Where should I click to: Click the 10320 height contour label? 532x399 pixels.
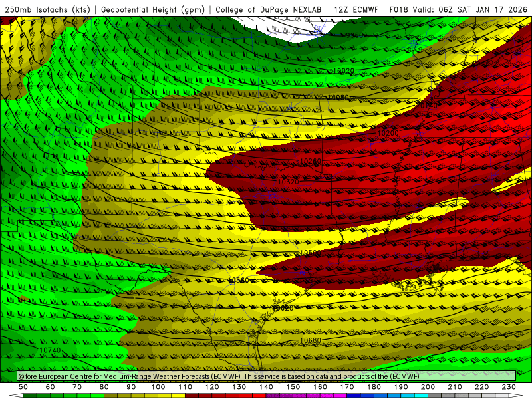(x=289, y=182)
